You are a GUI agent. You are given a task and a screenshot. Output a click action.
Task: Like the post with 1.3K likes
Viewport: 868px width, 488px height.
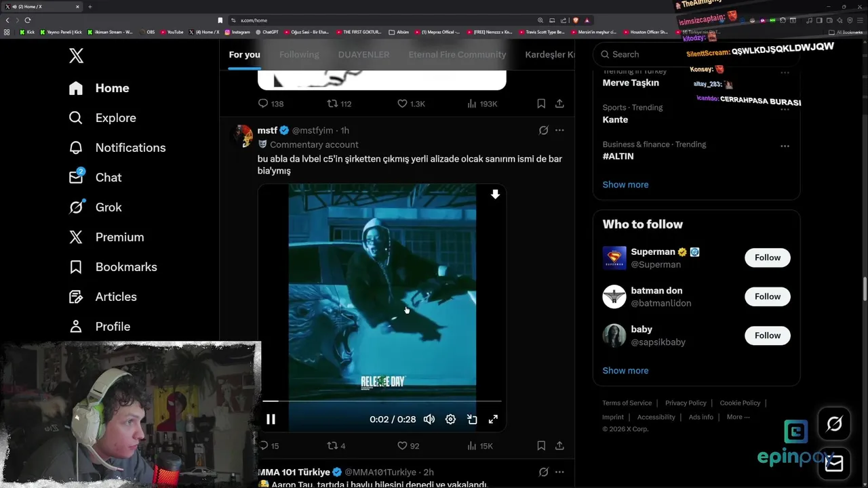click(411, 104)
